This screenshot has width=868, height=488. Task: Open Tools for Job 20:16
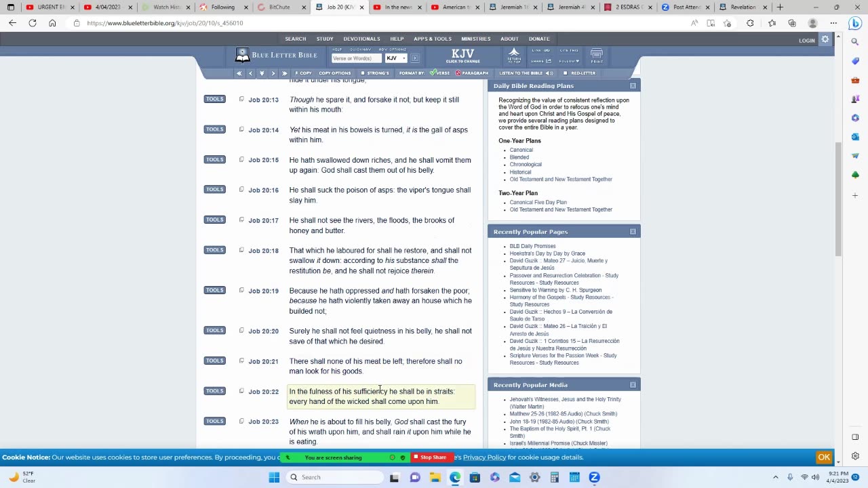214,190
